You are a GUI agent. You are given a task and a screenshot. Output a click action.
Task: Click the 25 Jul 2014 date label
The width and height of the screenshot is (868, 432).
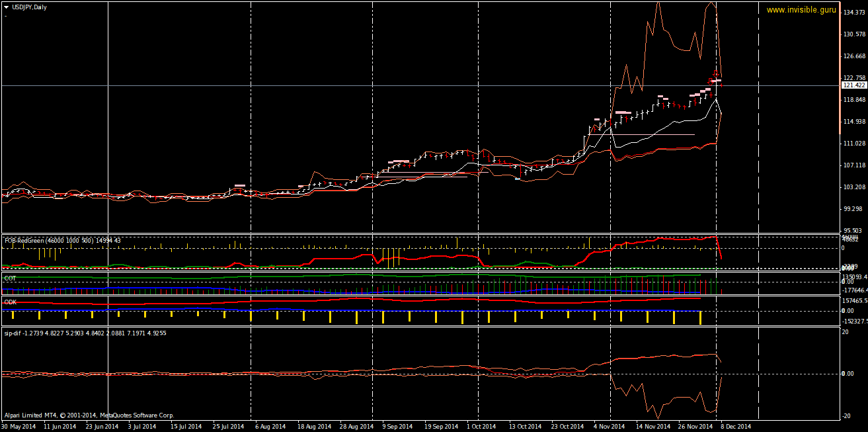(229, 427)
